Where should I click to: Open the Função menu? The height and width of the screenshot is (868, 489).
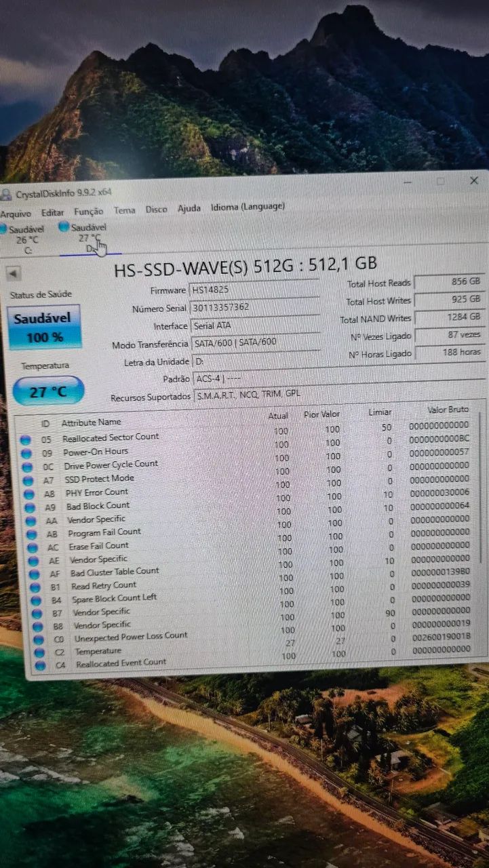pos(89,212)
